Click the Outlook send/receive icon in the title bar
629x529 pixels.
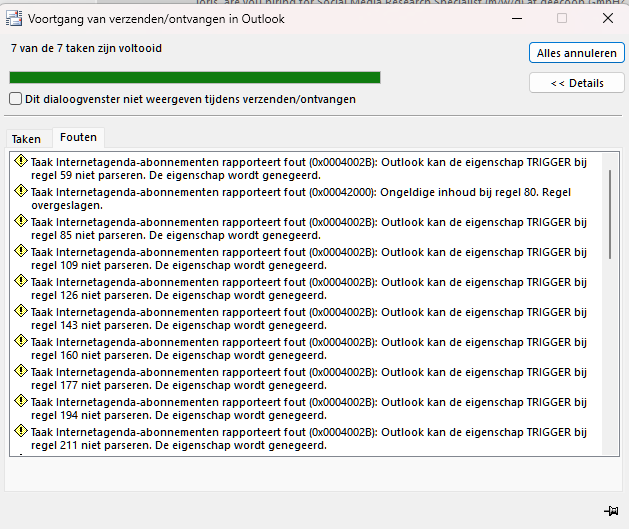click(14, 18)
